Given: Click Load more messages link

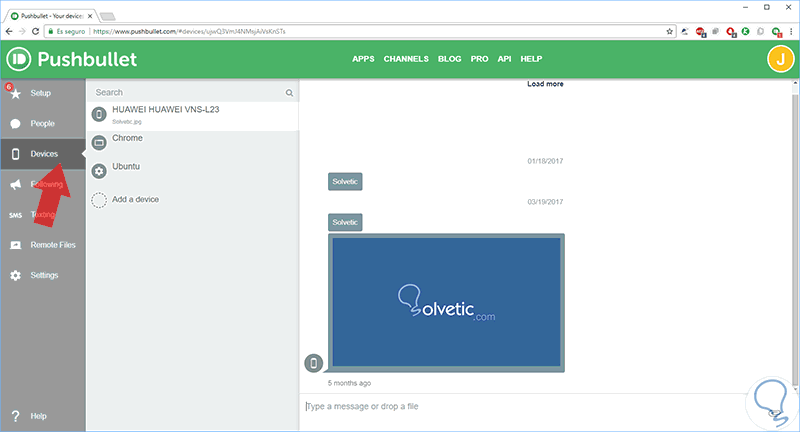Looking at the screenshot, I should (545, 84).
